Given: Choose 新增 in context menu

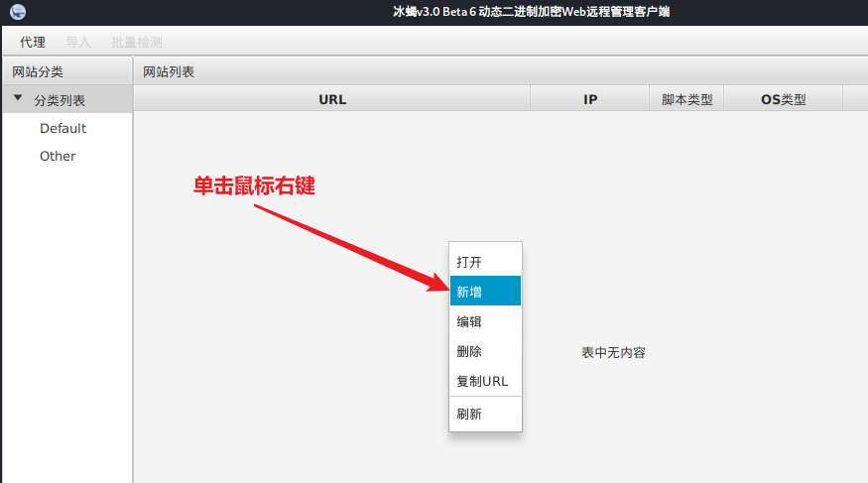Looking at the screenshot, I should pos(485,291).
